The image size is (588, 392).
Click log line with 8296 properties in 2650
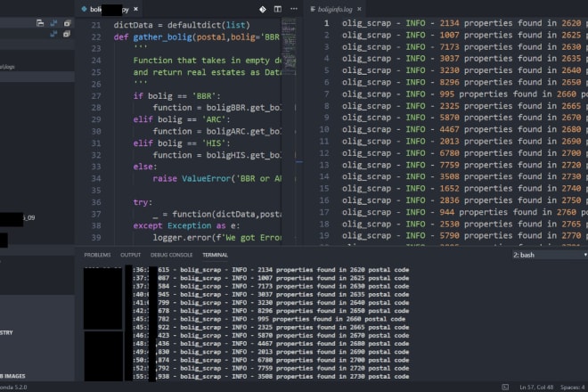(465, 82)
